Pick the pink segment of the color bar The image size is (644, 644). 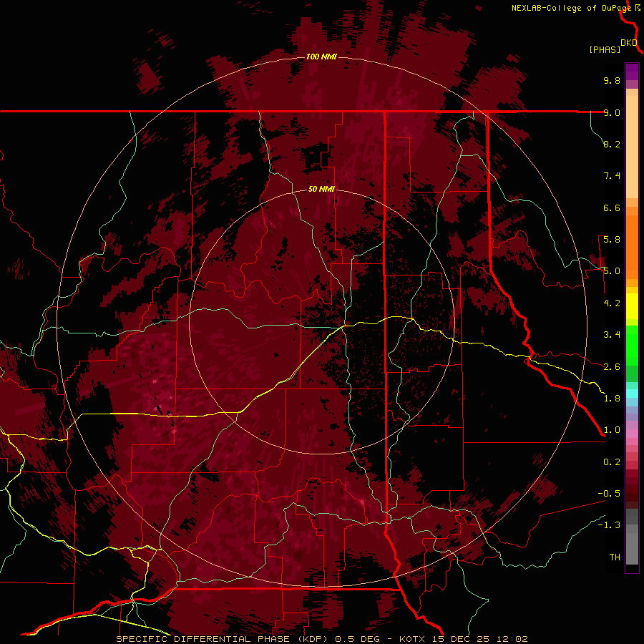632,434
